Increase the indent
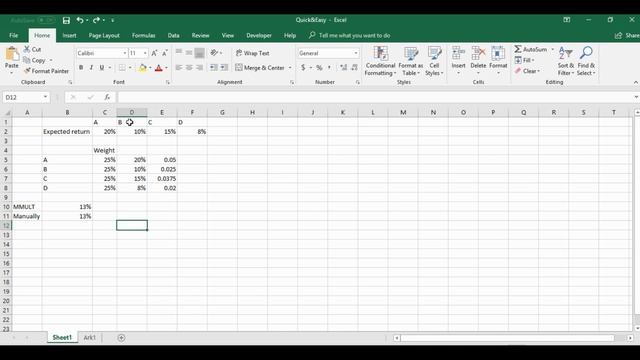Viewport: 640px width, 360px height. (224, 67)
